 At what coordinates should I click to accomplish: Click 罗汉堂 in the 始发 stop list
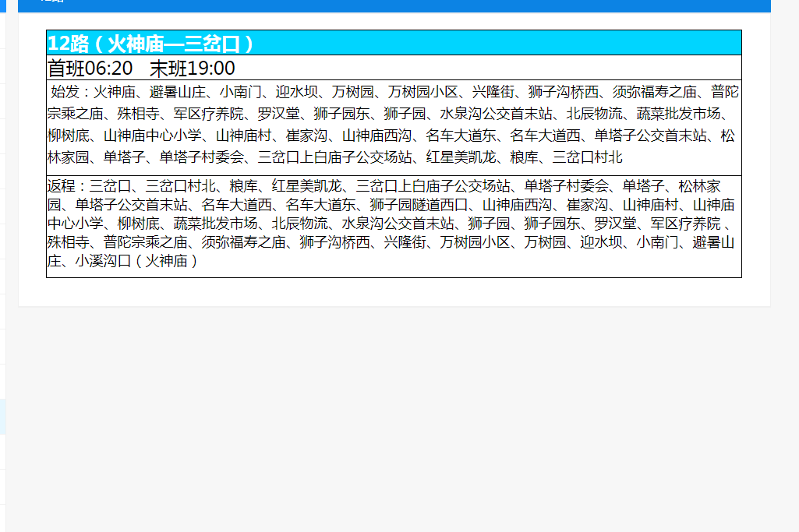click(x=278, y=114)
